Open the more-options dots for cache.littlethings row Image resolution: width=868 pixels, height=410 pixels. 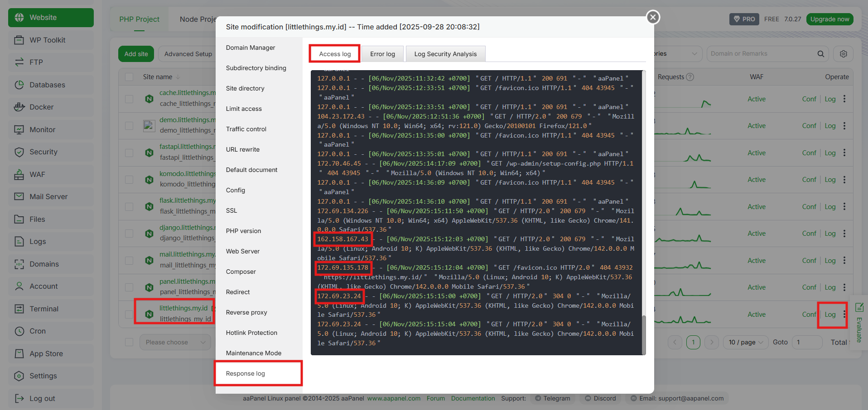844,99
